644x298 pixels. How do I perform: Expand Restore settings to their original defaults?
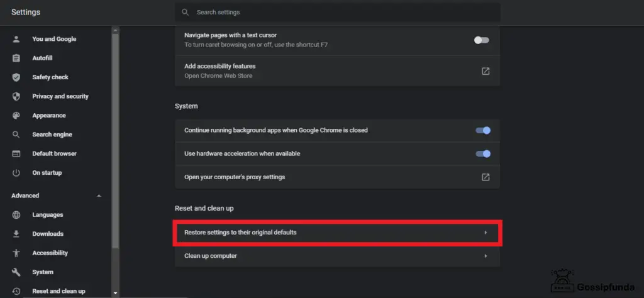click(337, 233)
